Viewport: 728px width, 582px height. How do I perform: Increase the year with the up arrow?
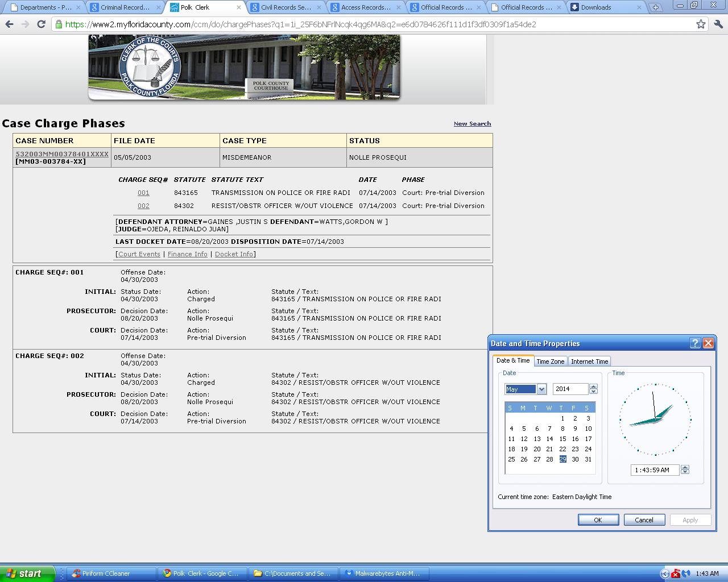pos(594,386)
